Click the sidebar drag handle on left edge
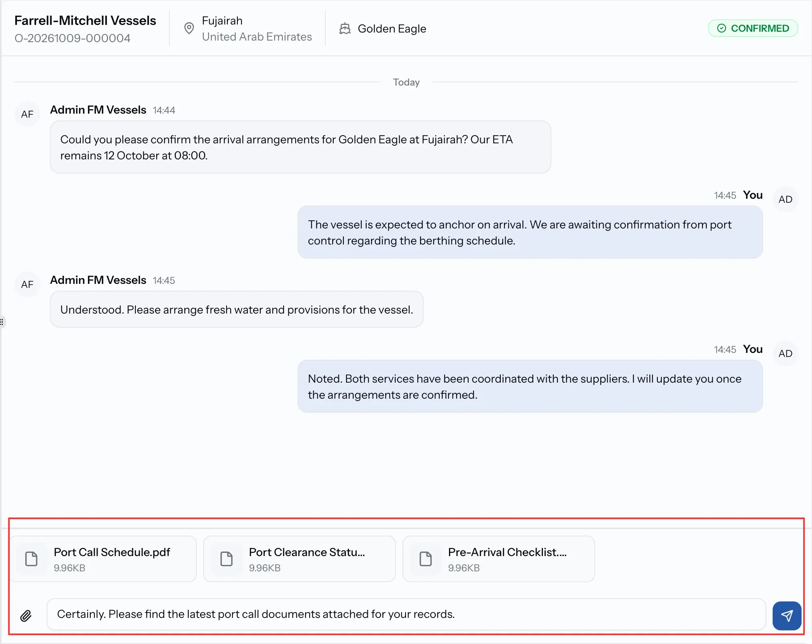812x644 pixels. pos(2,322)
